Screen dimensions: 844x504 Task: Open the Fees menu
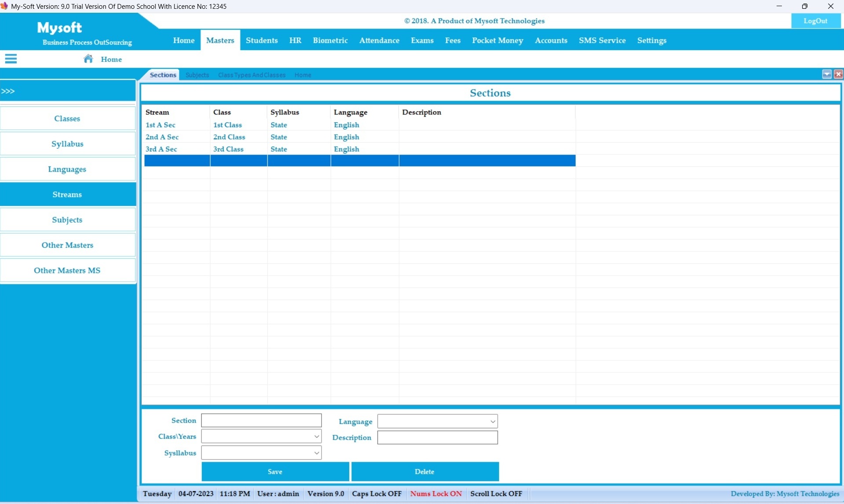452,40
